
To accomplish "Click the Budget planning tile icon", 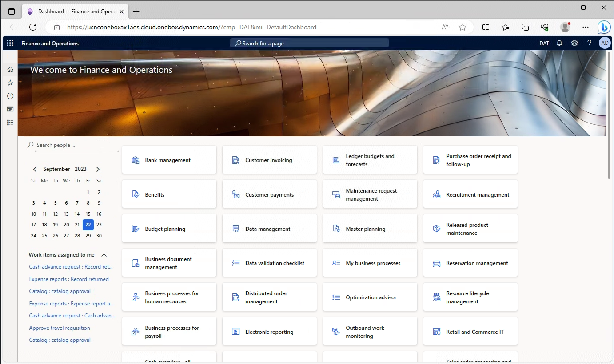I will (136, 229).
